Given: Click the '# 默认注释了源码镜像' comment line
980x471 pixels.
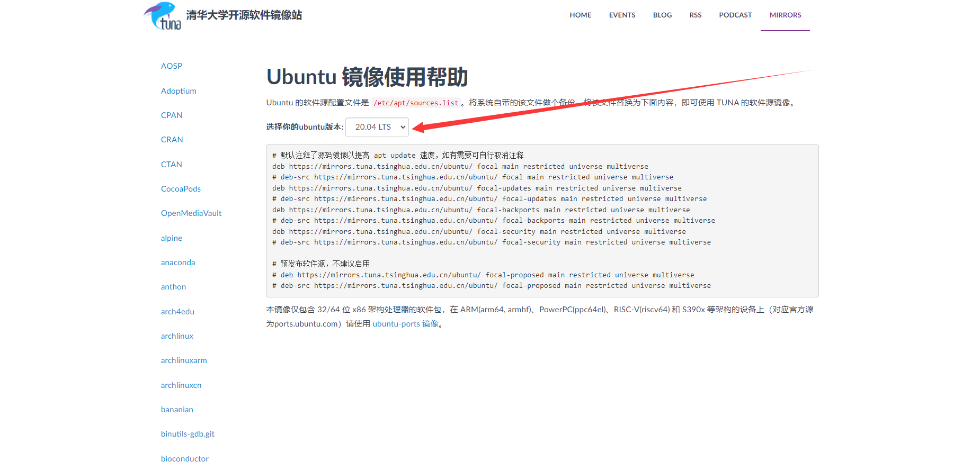Looking at the screenshot, I should pyautogui.click(x=398, y=155).
